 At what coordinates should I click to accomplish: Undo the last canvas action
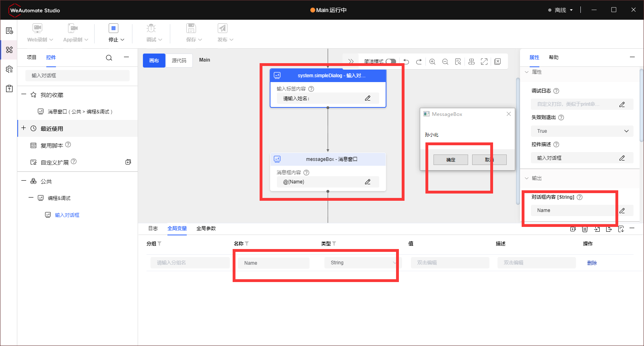(x=407, y=62)
